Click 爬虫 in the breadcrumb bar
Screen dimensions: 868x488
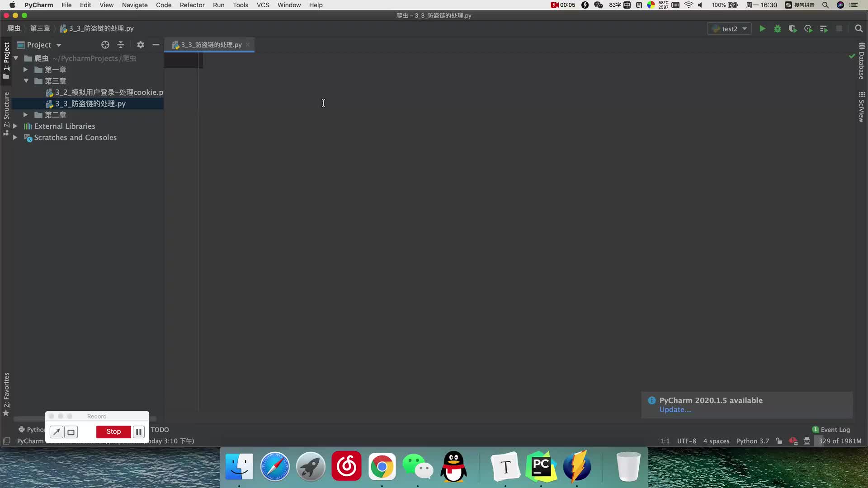[x=14, y=28]
